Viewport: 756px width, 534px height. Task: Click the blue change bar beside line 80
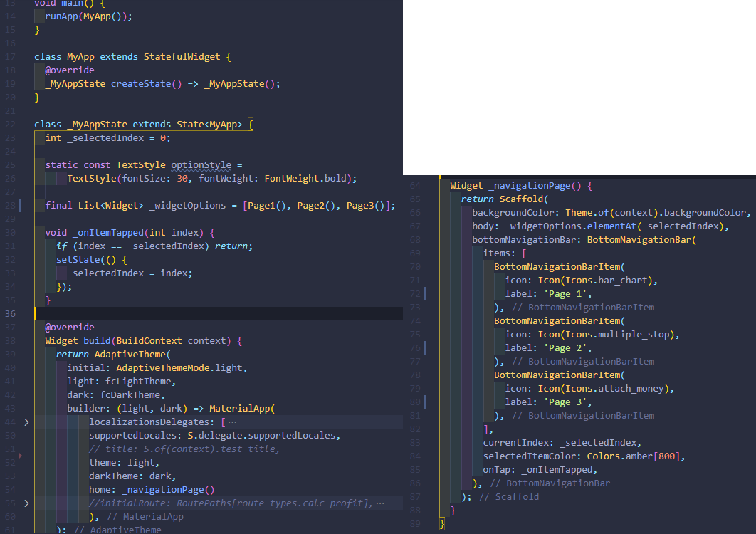tap(425, 402)
